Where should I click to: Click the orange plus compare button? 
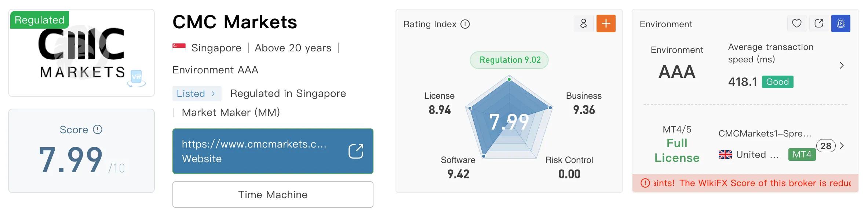pyautogui.click(x=606, y=23)
